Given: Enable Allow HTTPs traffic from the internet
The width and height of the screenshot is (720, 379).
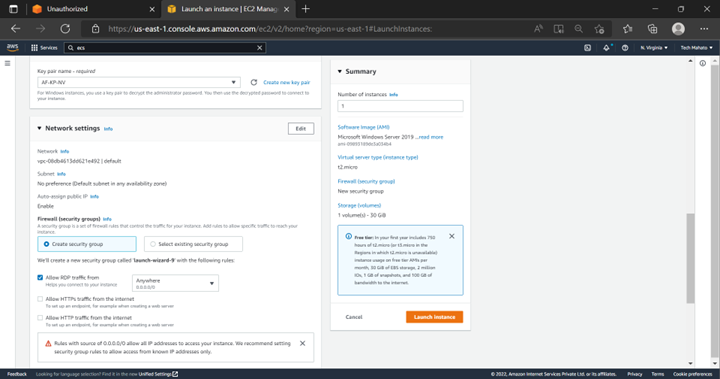Looking at the screenshot, I should click(40, 299).
